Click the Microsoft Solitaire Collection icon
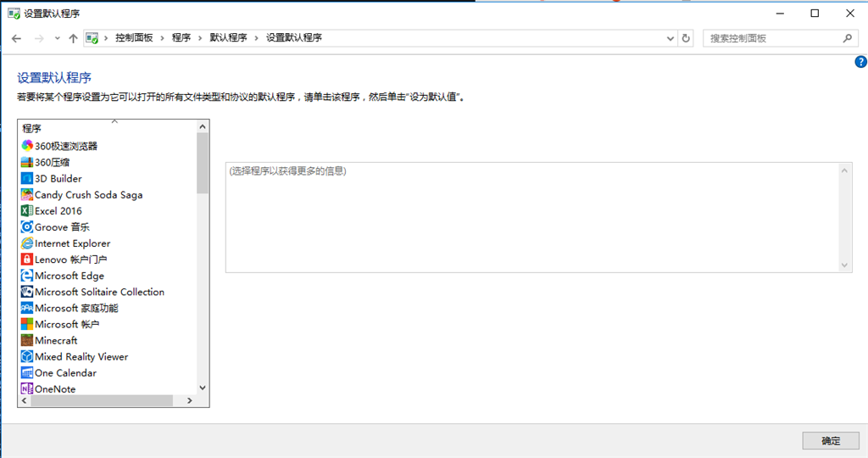 [x=26, y=292]
